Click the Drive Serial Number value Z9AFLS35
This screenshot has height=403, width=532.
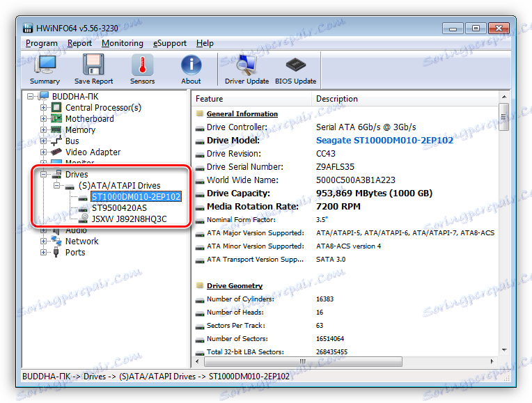point(335,167)
